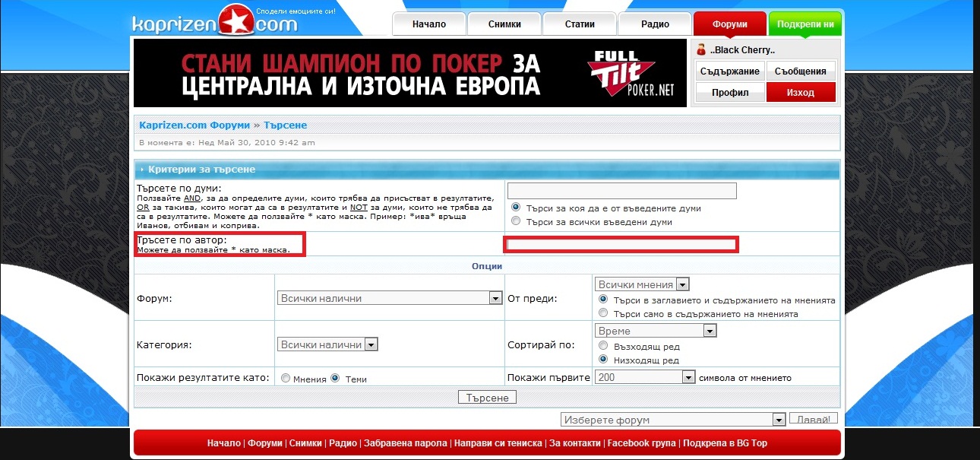Expand the 'От преди' Всички мнения dropdown

point(642,284)
